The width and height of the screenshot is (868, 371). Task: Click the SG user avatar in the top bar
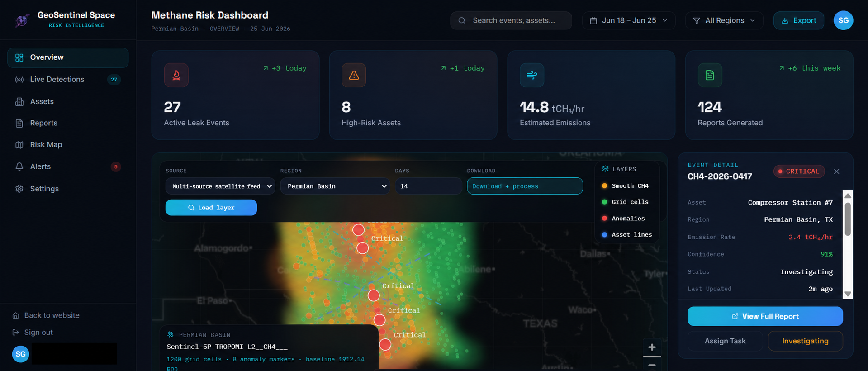click(x=843, y=20)
